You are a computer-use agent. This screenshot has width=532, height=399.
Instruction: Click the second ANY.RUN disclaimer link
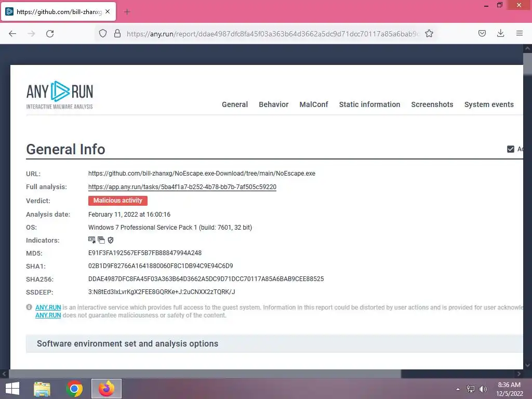pyautogui.click(x=48, y=315)
